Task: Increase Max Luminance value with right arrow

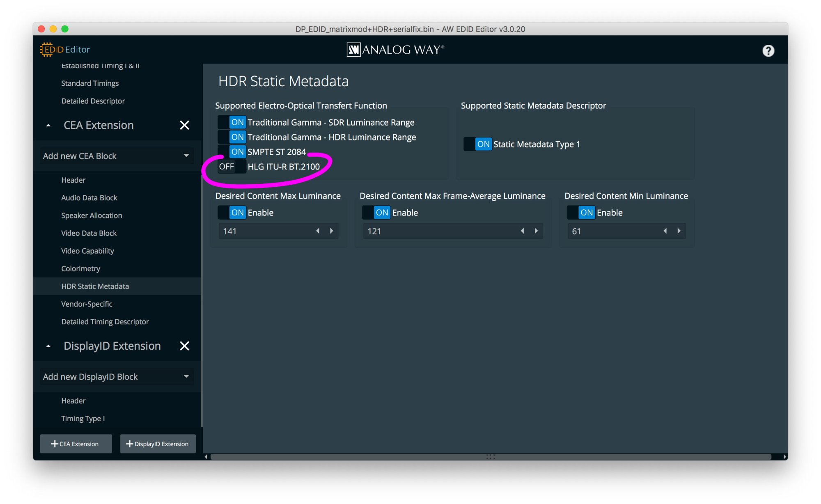Action: click(x=332, y=231)
